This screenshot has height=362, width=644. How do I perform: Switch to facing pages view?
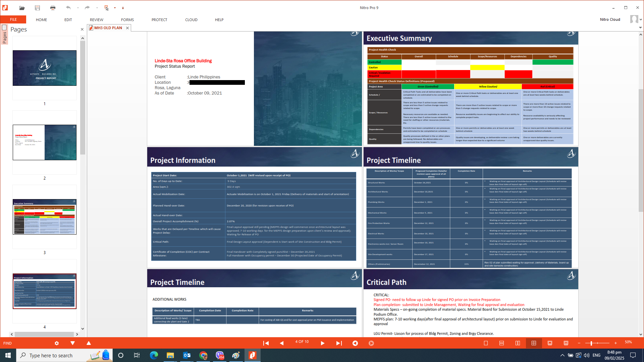518,343
